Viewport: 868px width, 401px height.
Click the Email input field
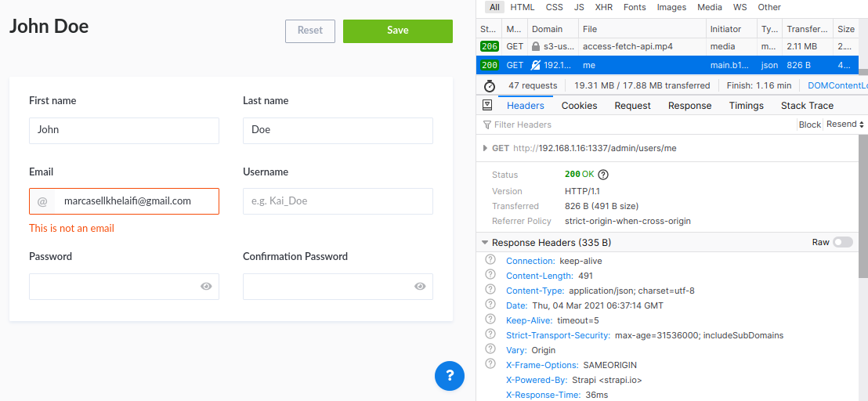124,201
